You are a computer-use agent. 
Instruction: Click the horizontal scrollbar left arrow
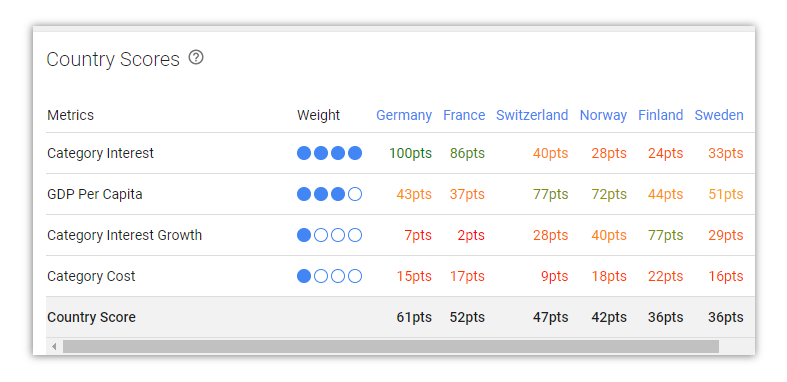[x=54, y=346]
